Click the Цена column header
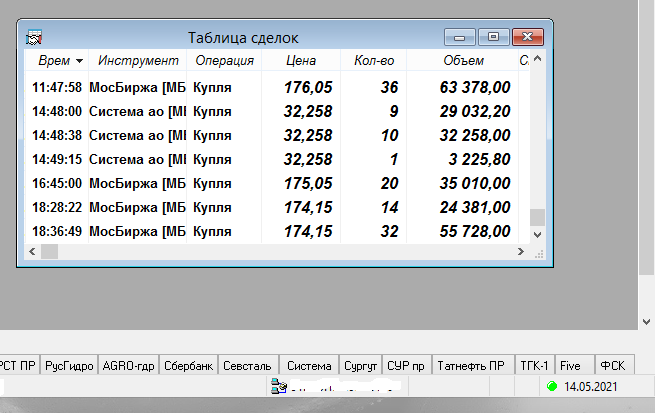Screen dimensions: 666x413 [x=301, y=60]
